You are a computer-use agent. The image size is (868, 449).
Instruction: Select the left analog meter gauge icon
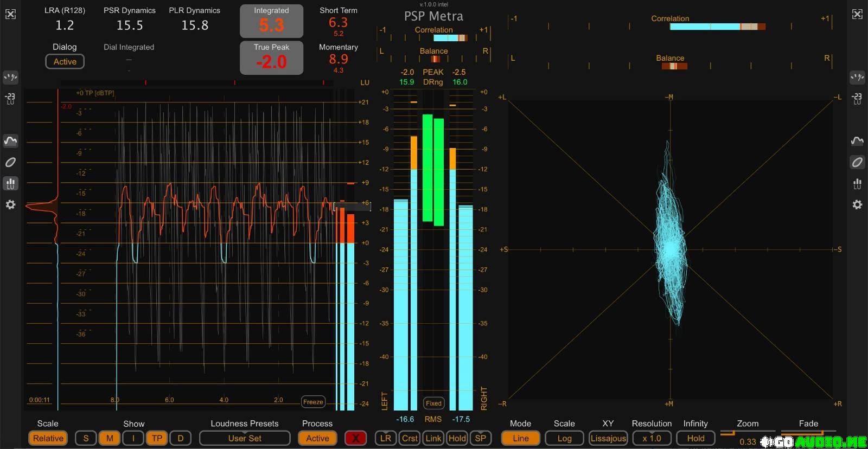pos(10,78)
